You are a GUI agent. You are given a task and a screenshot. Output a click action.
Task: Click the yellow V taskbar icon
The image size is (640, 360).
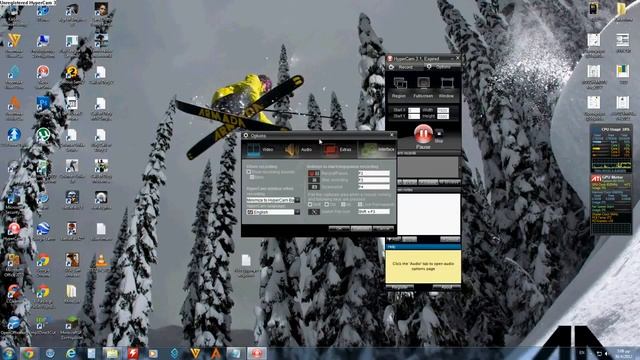(195, 353)
